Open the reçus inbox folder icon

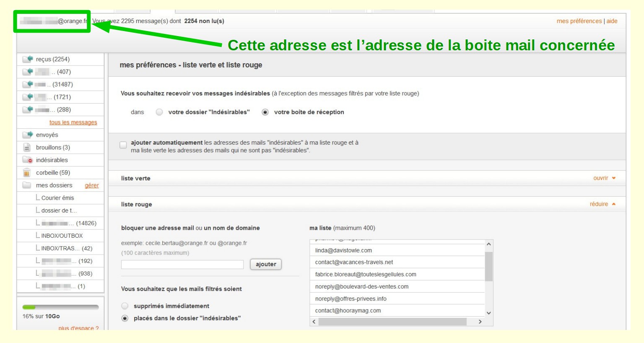point(28,59)
